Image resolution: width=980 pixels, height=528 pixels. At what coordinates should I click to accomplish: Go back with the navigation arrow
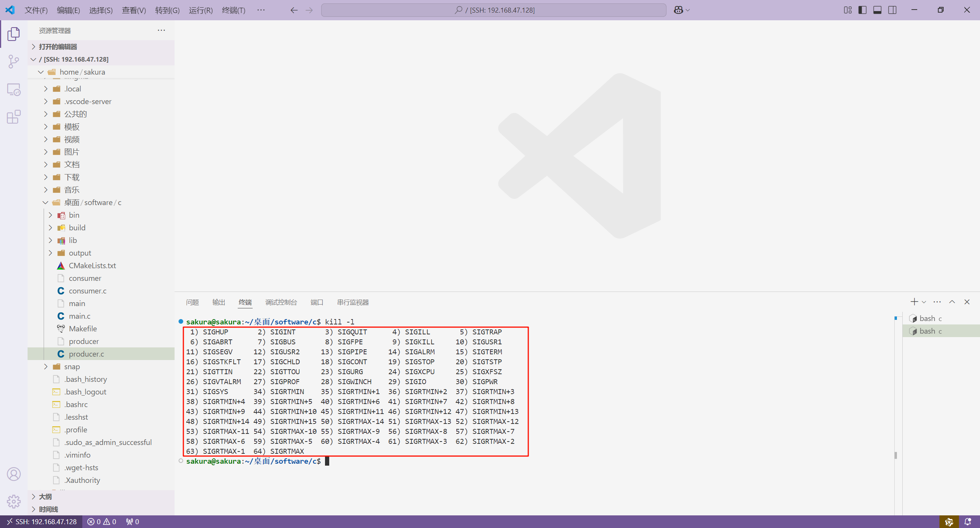tap(294, 10)
